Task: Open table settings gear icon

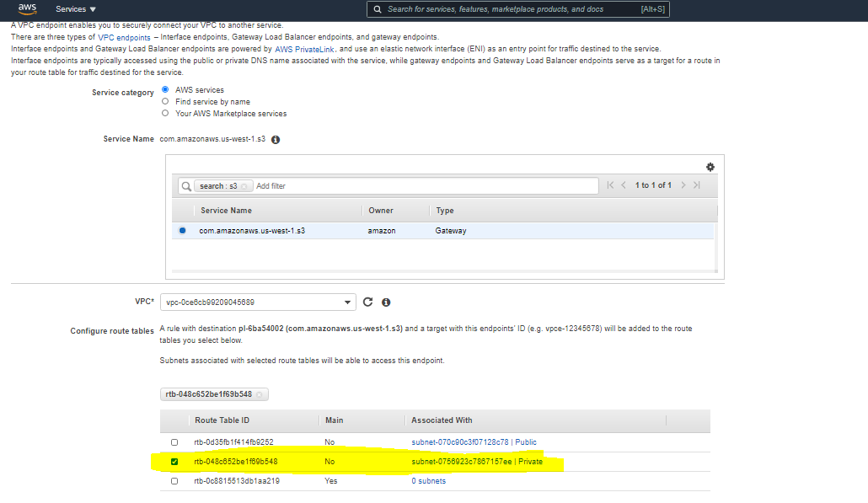Action: [710, 167]
